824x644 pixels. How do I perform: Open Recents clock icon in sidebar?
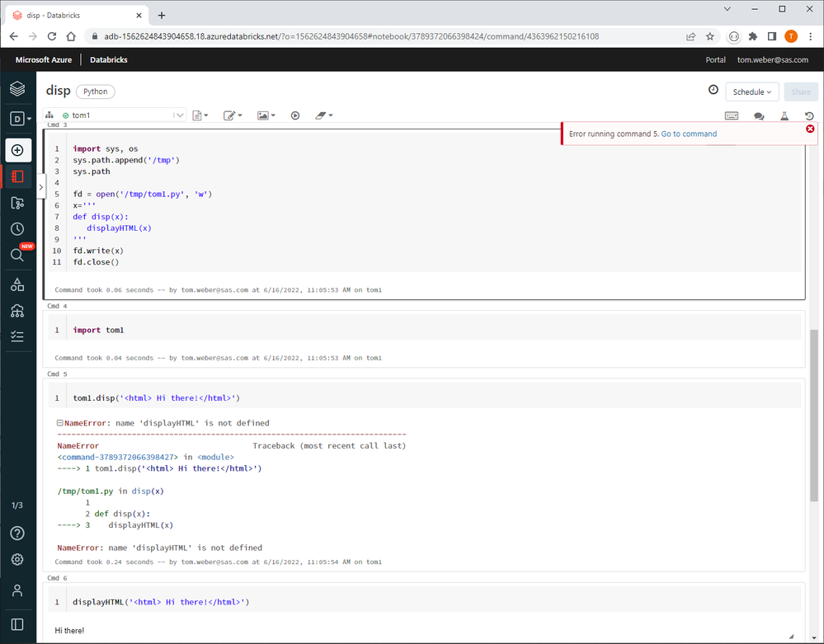17,229
